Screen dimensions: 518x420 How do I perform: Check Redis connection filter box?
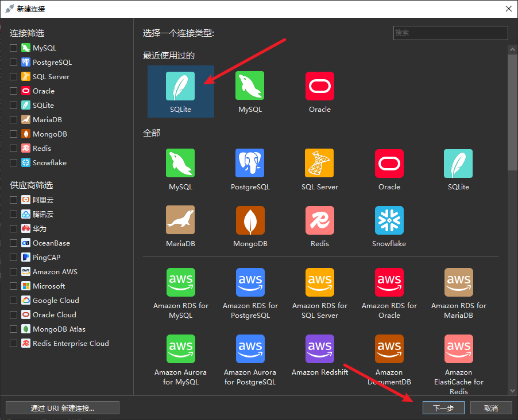click(x=14, y=148)
